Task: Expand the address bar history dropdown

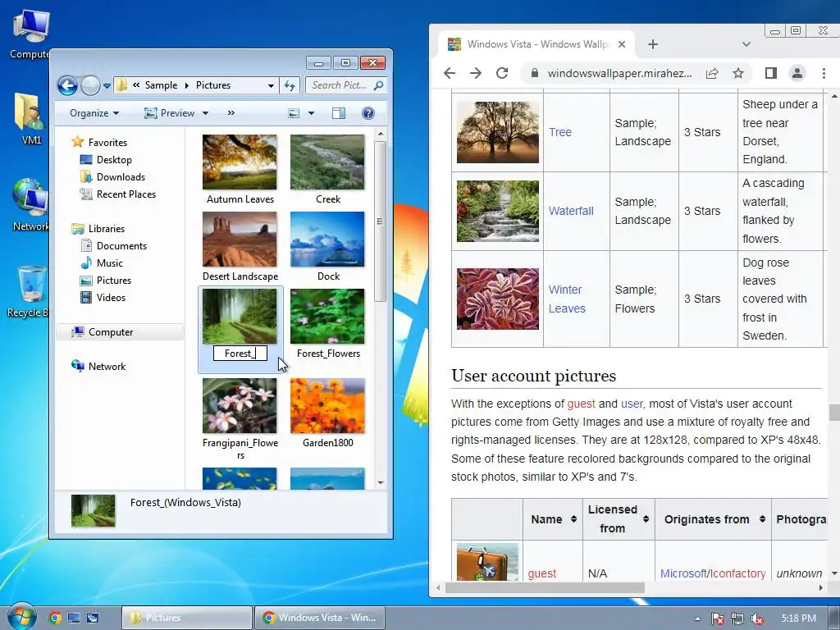Action: (271, 85)
